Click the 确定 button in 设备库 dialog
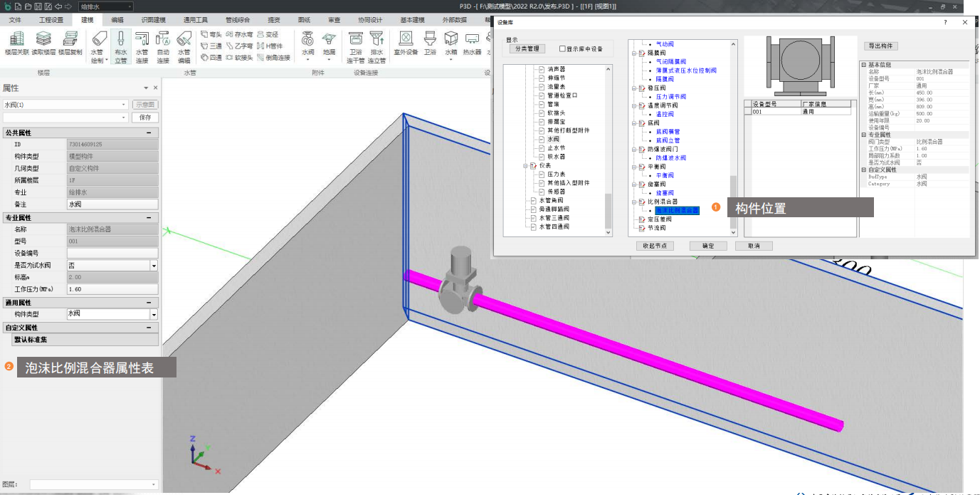 (707, 246)
